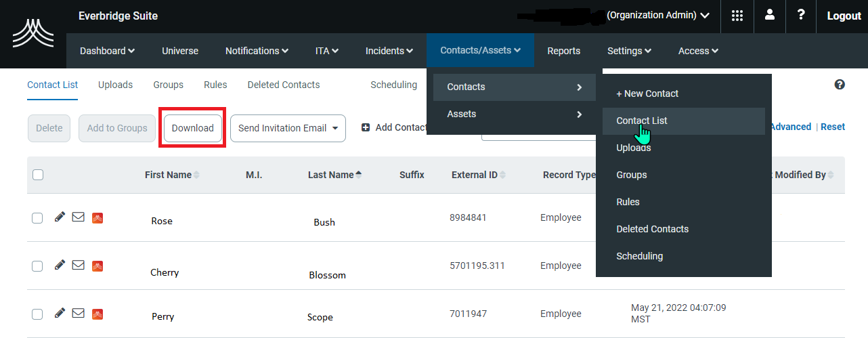Screen dimensions: 868x338
Task: Check the Cherry Blossom row checkbox
Action: [37, 266]
